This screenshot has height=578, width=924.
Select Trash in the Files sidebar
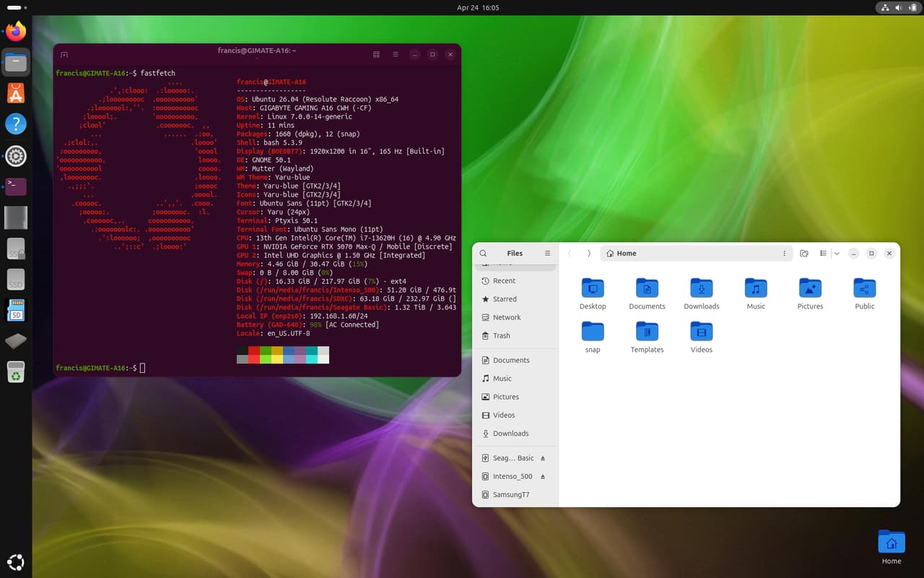pyautogui.click(x=501, y=336)
